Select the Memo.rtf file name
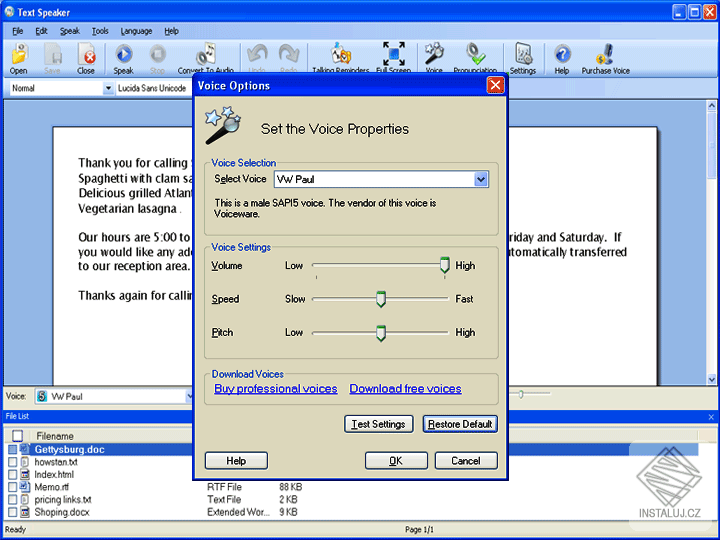This screenshot has height=540, width=720. click(x=51, y=487)
